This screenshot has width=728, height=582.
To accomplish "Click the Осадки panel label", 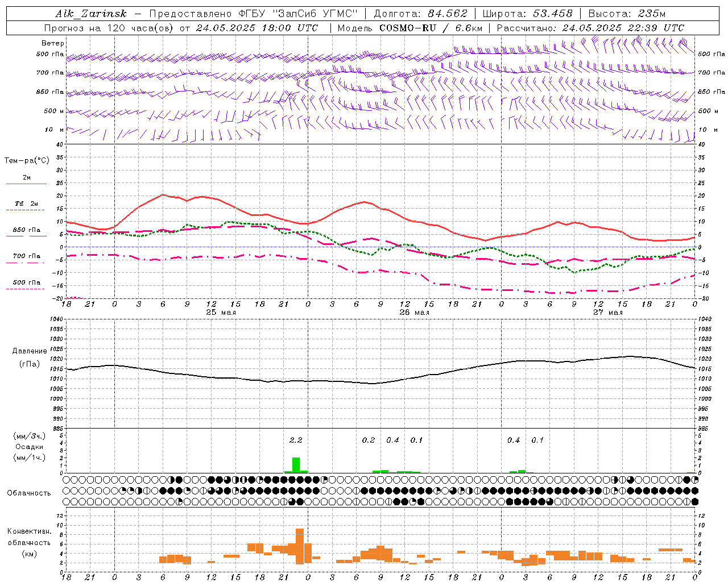I will pos(29,447).
